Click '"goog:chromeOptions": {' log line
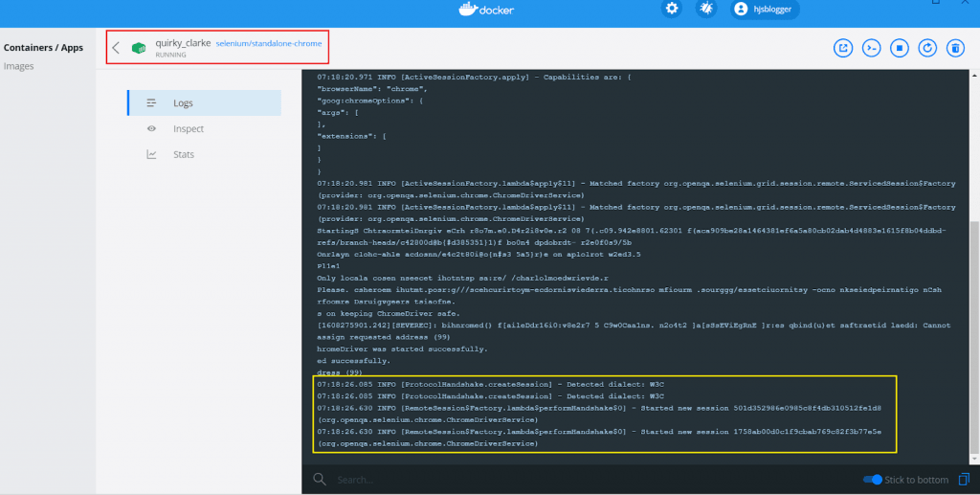Viewport: 980px width, 495px height. pyautogui.click(x=370, y=101)
